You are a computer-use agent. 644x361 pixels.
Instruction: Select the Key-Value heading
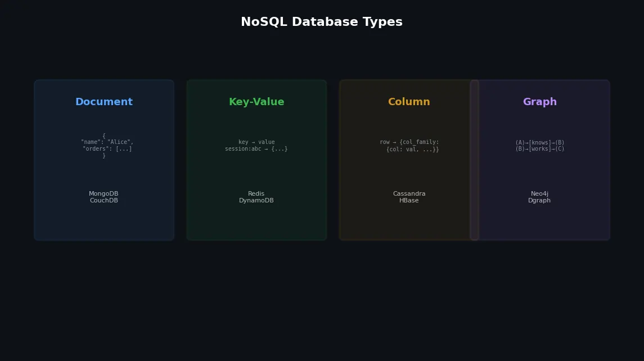pyautogui.click(x=256, y=102)
